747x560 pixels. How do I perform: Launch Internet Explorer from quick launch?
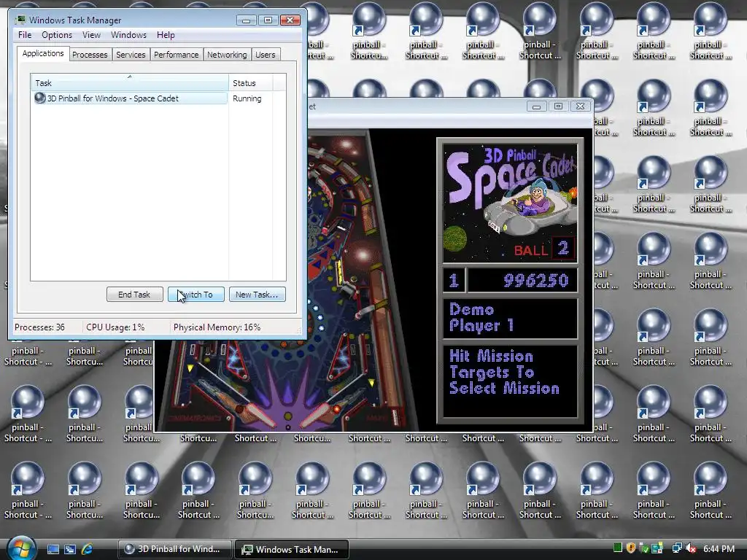[x=88, y=550]
